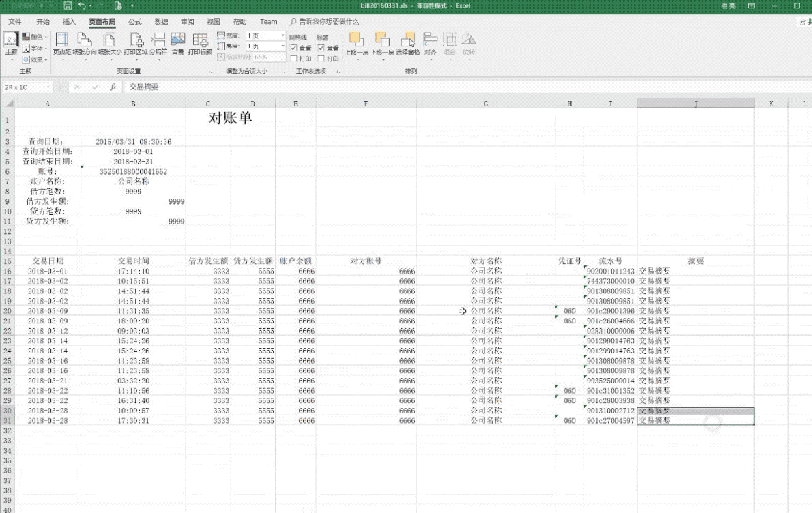Switch to the Insert (插入) tab
812x513 pixels.
pos(69,22)
